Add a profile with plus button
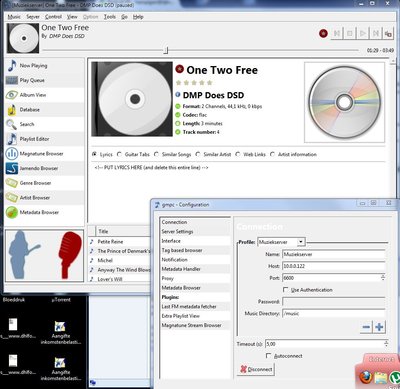This screenshot has width=400, height=389. [x=379, y=327]
